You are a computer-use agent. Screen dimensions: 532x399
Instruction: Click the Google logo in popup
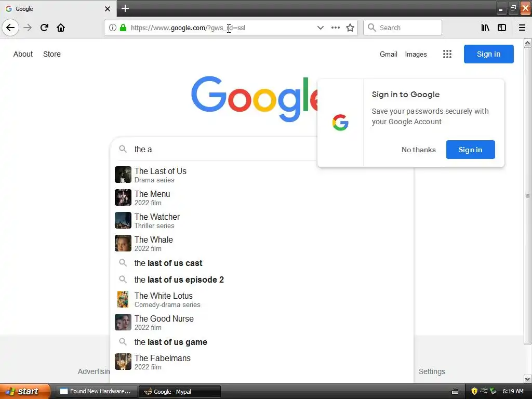(x=340, y=123)
